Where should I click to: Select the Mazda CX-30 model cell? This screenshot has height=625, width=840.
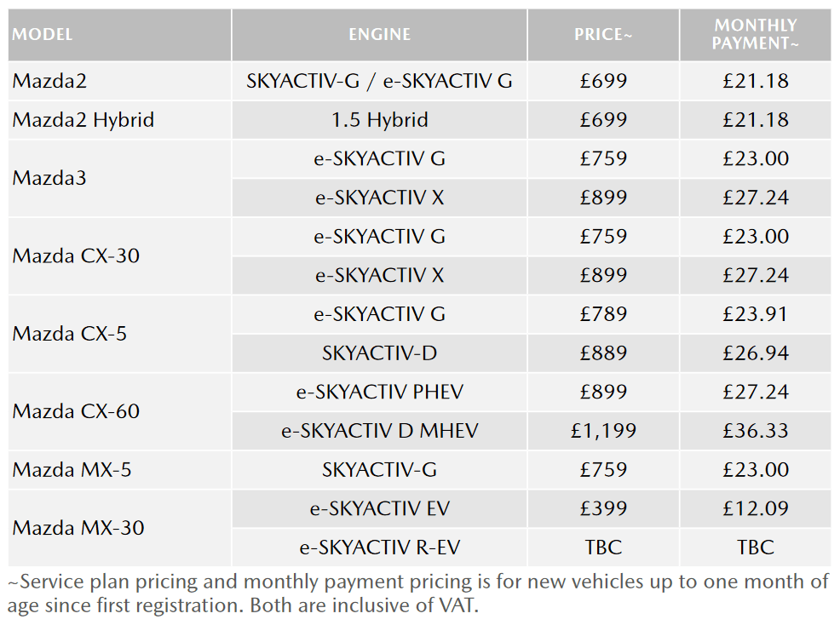(119, 256)
